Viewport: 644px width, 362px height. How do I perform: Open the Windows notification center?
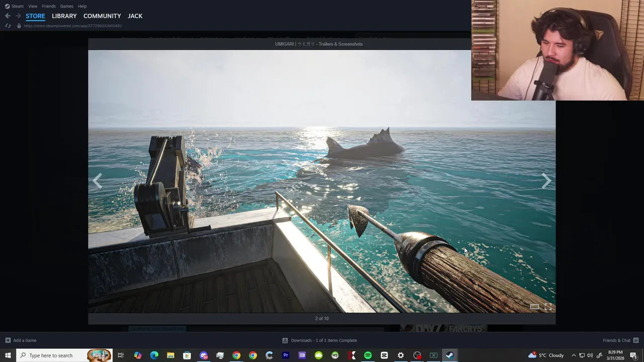click(634, 355)
